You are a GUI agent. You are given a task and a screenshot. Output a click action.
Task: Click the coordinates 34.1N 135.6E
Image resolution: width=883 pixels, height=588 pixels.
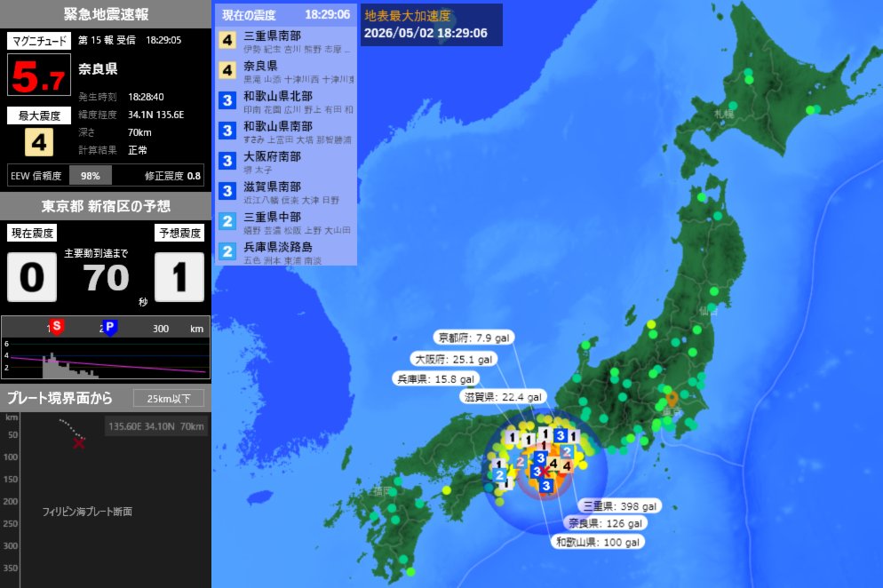(x=156, y=115)
